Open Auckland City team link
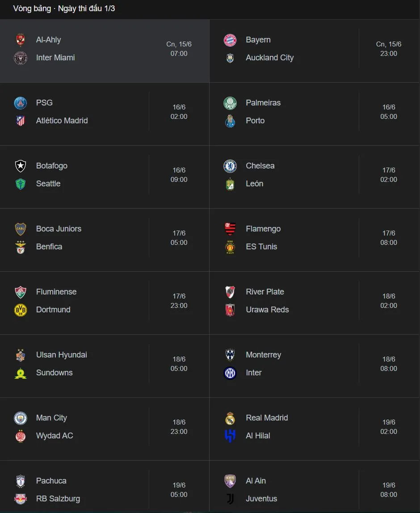Image resolution: width=420 pixels, height=513 pixels. [x=269, y=58]
